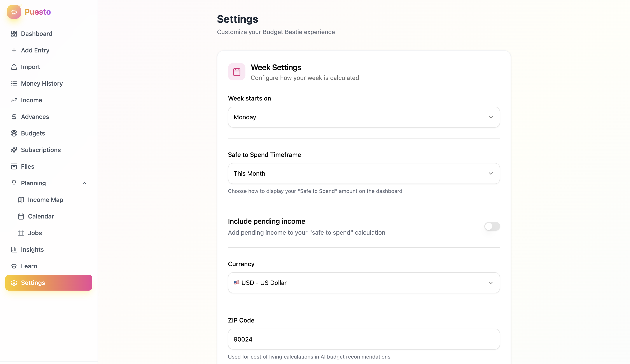The image size is (630, 364).
Task: Open the Jobs planning page
Action: click(35, 233)
